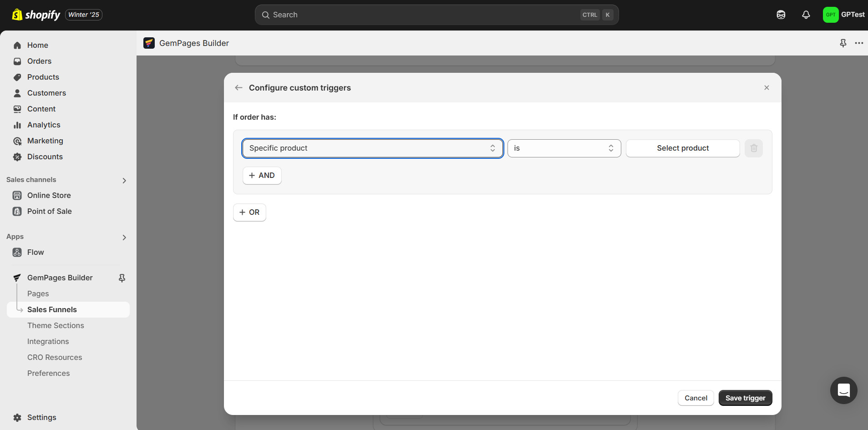The height and width of the screenshot is (430, 868).
Task: Click the GPTest account avatar
Action: [x=830, y=15]
